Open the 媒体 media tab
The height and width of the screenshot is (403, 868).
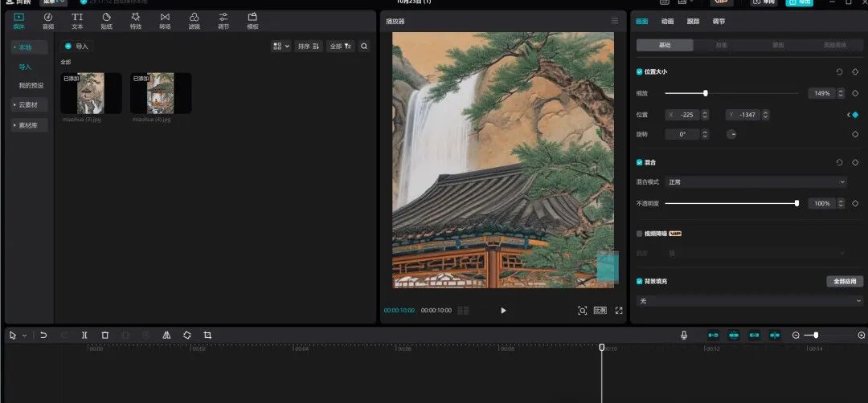[18, 21]
